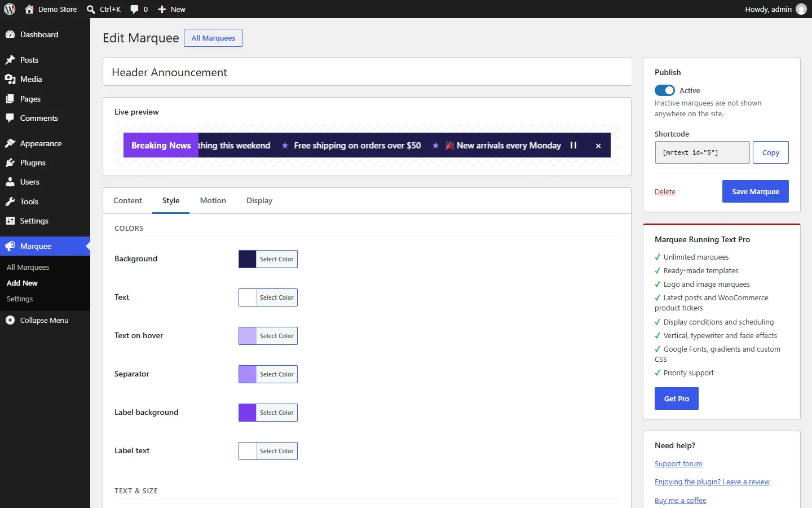Copy the shortcode with Copy button
This screenshot has width=812, height=508.
pos(770,152)
